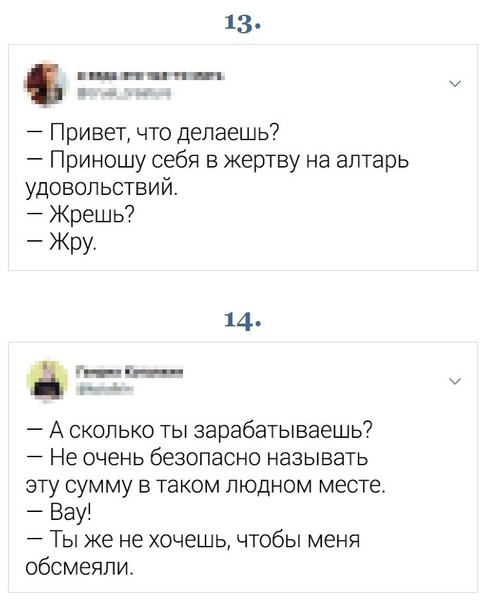Click the line 'Не очень безопасно называть'

click(198, 458)
